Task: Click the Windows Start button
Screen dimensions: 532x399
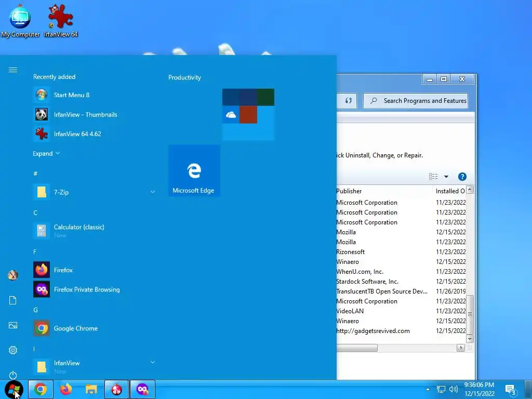Action: [14, 389]
